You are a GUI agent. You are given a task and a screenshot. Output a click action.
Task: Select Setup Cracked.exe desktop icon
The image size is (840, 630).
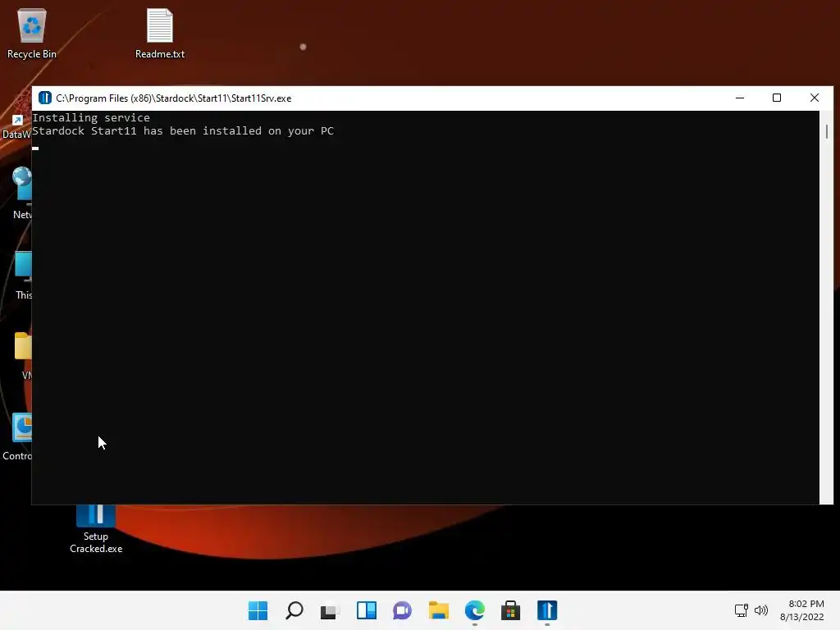pyautogui.click(x=96, y=529)
